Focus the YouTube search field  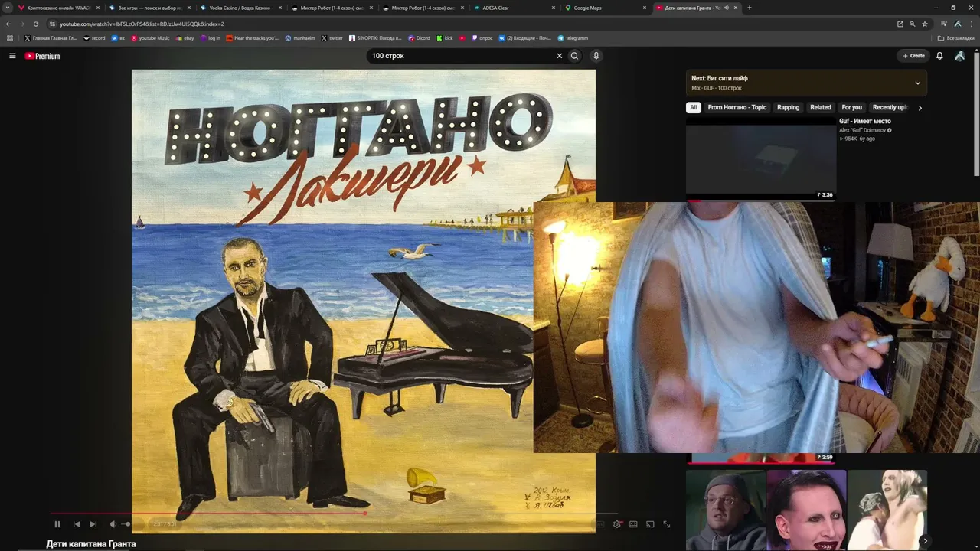tap(462, 56)
